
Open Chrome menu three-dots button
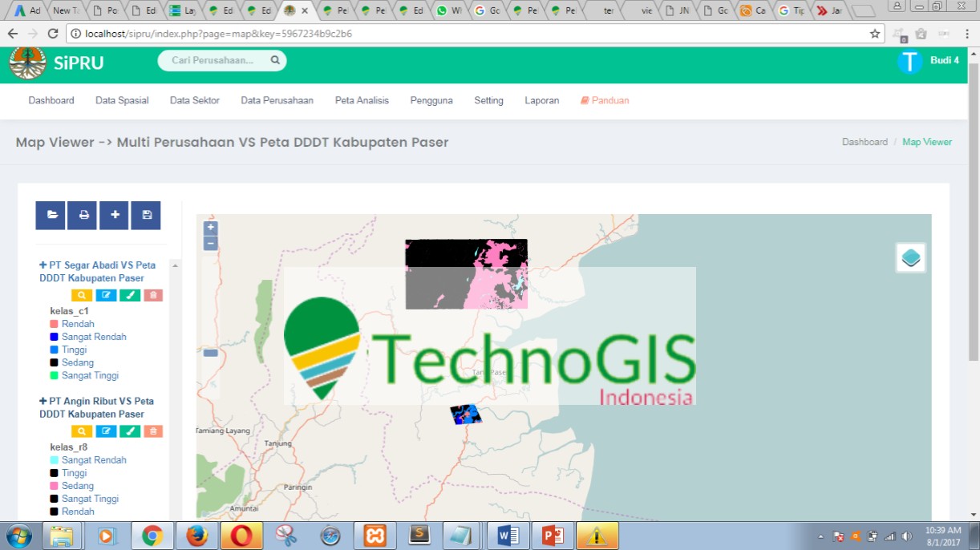pyautogui.click(x=966, y=34)
